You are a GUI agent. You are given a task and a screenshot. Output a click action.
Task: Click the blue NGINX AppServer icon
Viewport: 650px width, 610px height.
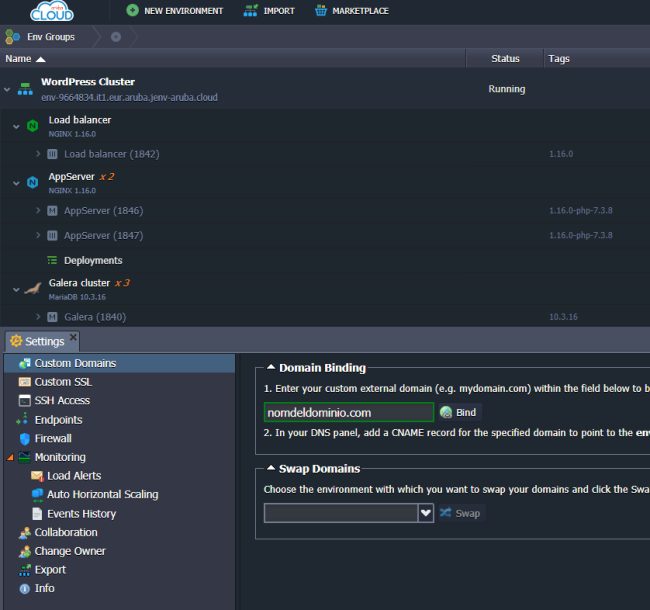tap(32, 182)
